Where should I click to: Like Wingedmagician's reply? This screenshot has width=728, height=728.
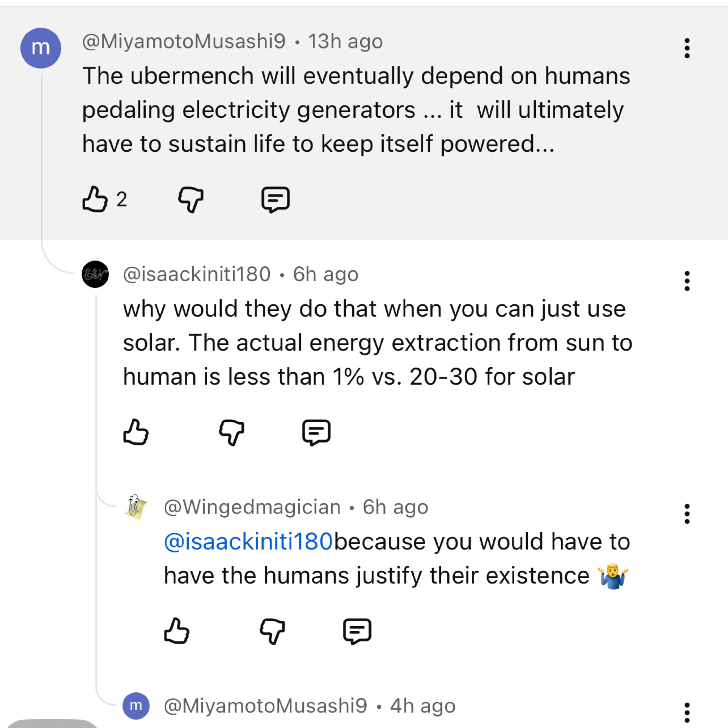click(x=176, y=631)
